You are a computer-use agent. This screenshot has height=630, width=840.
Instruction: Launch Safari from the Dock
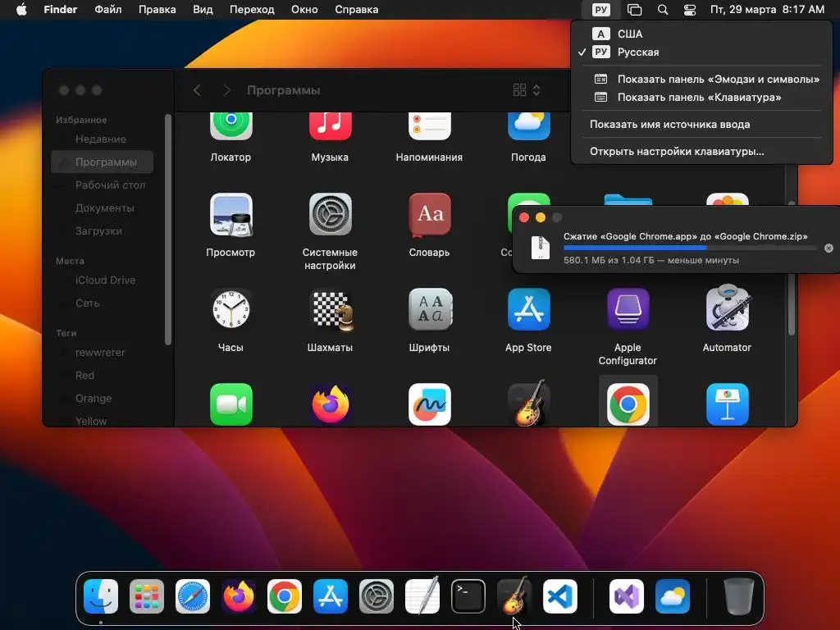(193, 596)
